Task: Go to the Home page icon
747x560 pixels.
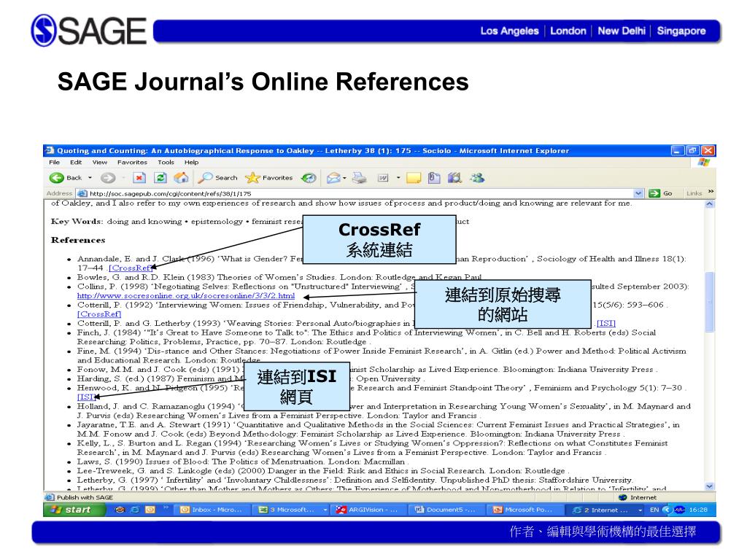Action: pyautogui.click(x=181, y=178)
